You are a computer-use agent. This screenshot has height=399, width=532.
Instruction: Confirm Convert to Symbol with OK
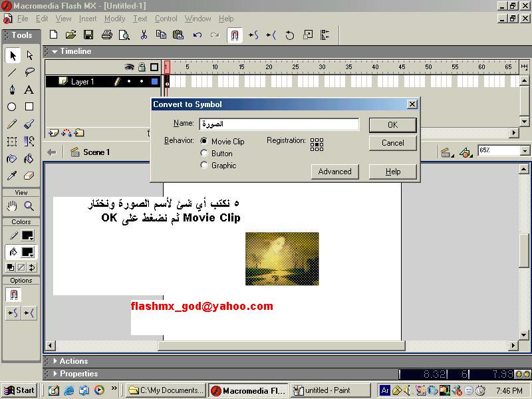coord(392,125)
